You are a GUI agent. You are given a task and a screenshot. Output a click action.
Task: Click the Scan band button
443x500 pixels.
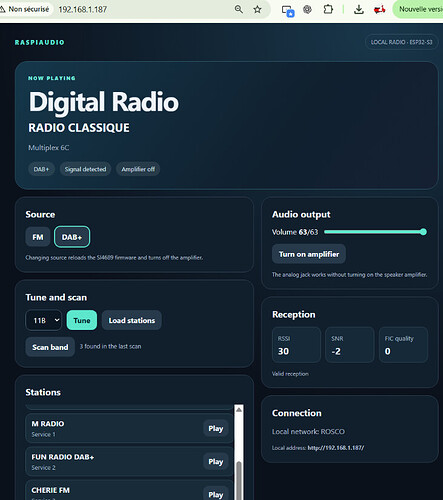click(x=50, y=347)
